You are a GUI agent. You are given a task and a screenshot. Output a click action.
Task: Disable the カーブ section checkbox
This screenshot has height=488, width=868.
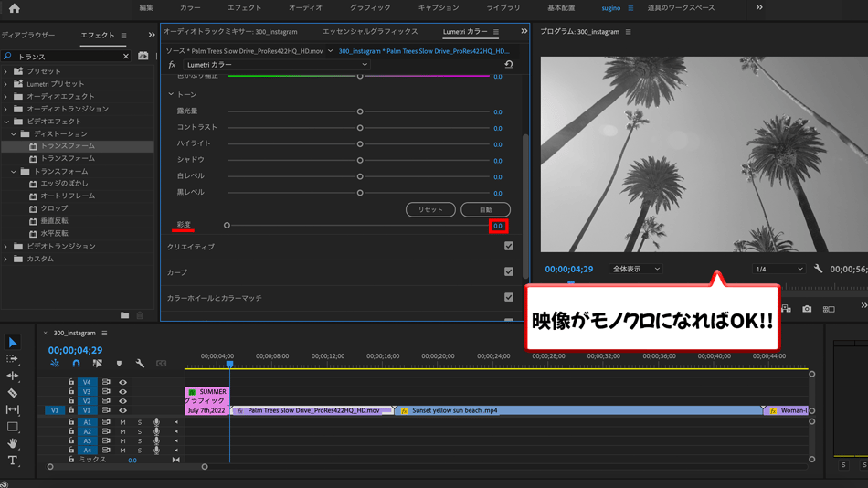(509, 271)
